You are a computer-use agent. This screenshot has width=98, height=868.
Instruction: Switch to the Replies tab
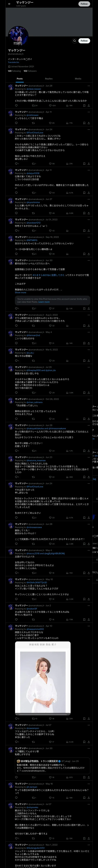[x=49, y=79]
